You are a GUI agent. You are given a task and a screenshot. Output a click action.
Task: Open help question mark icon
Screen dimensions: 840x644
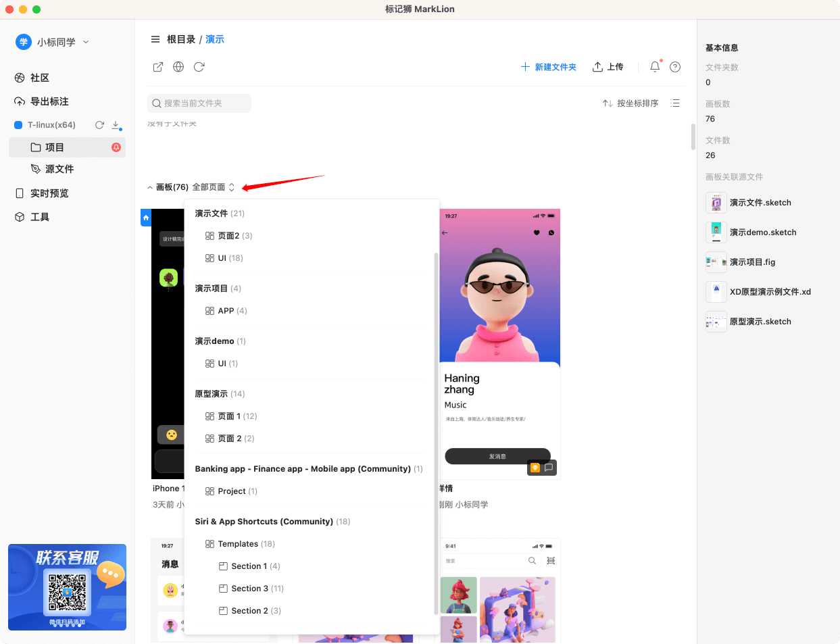(675, 67)
